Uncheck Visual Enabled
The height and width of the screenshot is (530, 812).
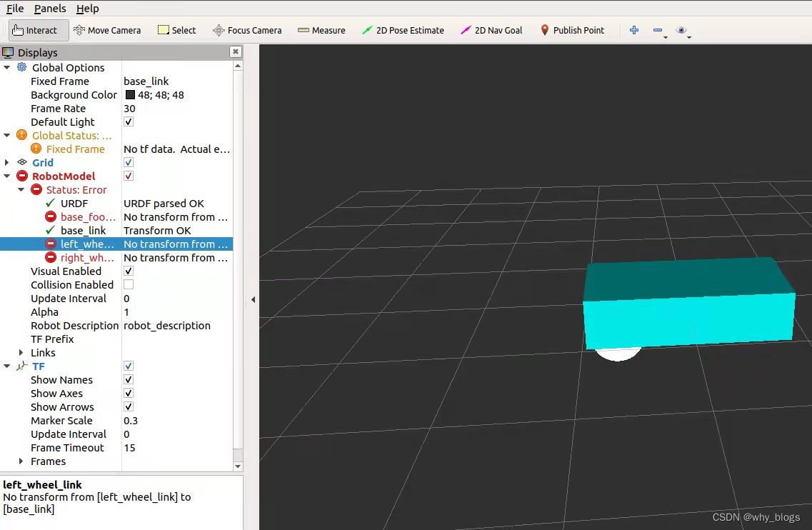[x=129, y=271]
